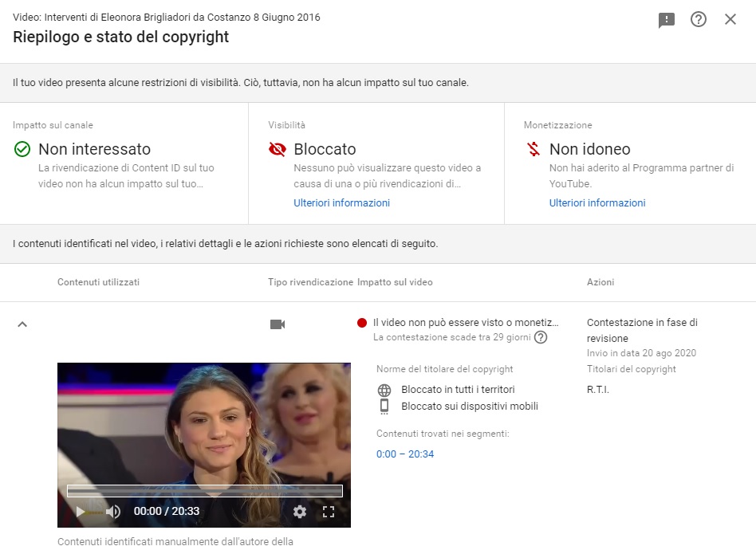Enter fullscreen in the video player

click(329, 513)
